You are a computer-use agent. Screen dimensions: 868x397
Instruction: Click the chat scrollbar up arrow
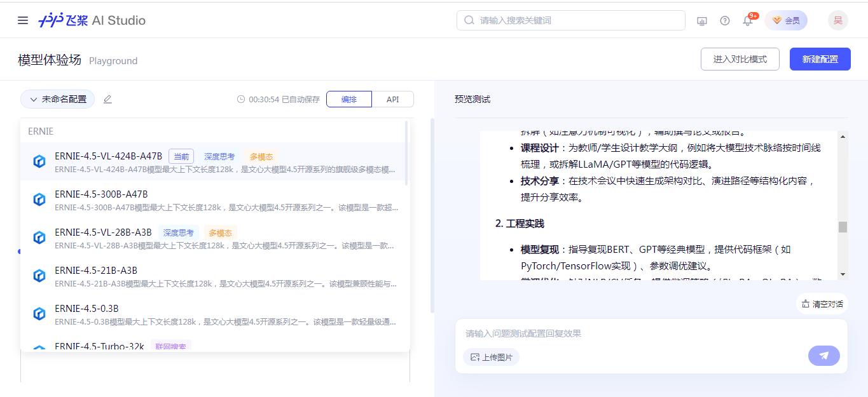click(843, 136)
